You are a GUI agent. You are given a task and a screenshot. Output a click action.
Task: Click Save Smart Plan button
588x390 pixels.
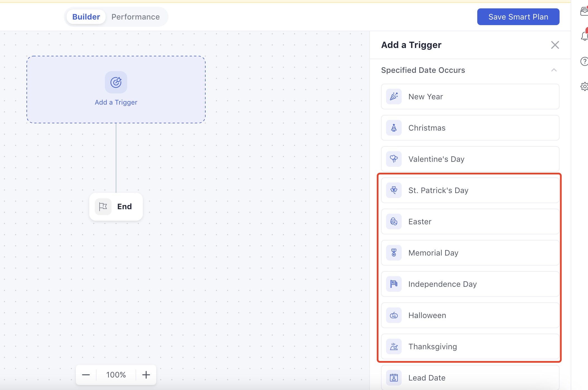[x=518, y=17]
